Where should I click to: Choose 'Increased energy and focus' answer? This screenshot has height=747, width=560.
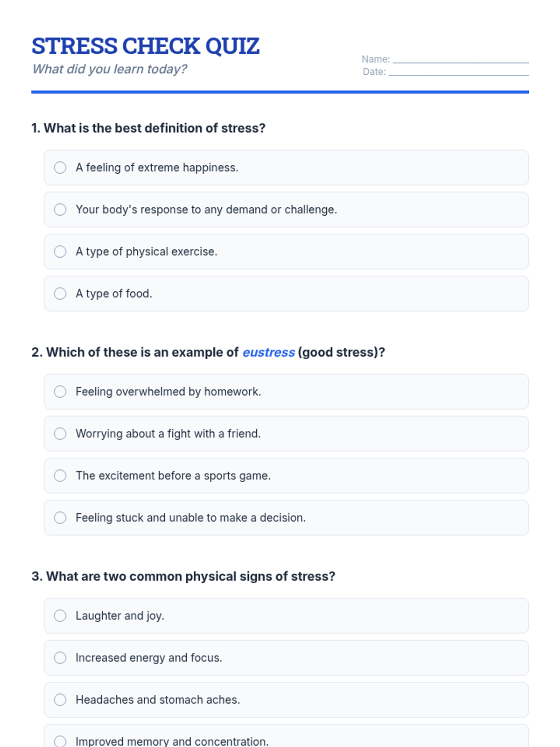(60, 658)
